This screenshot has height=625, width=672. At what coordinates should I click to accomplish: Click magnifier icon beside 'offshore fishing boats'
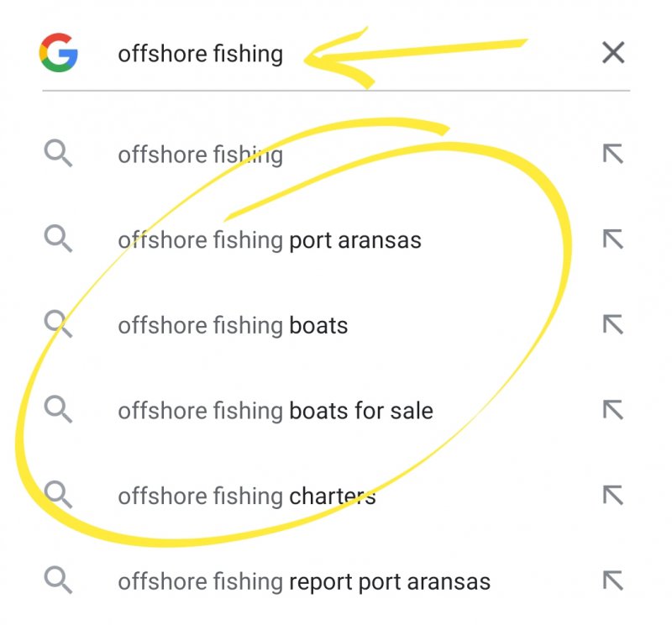pos(58,326)
